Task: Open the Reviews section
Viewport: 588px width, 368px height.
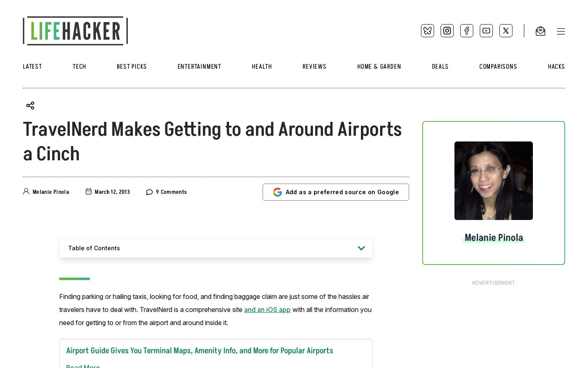Action: 314,67
